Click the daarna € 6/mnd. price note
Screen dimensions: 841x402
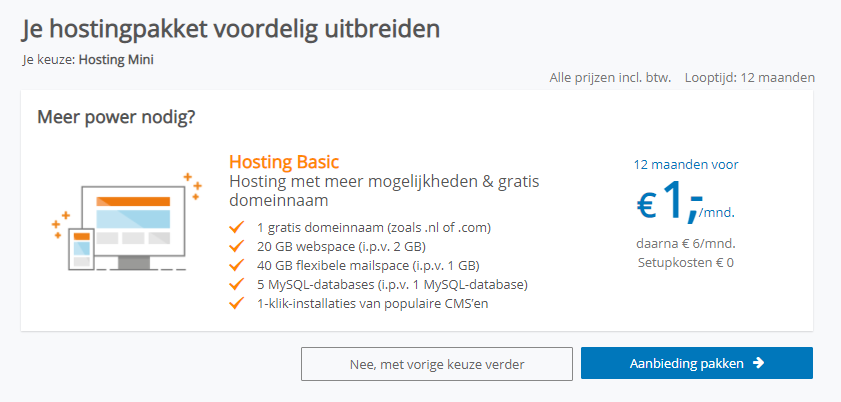686,243
